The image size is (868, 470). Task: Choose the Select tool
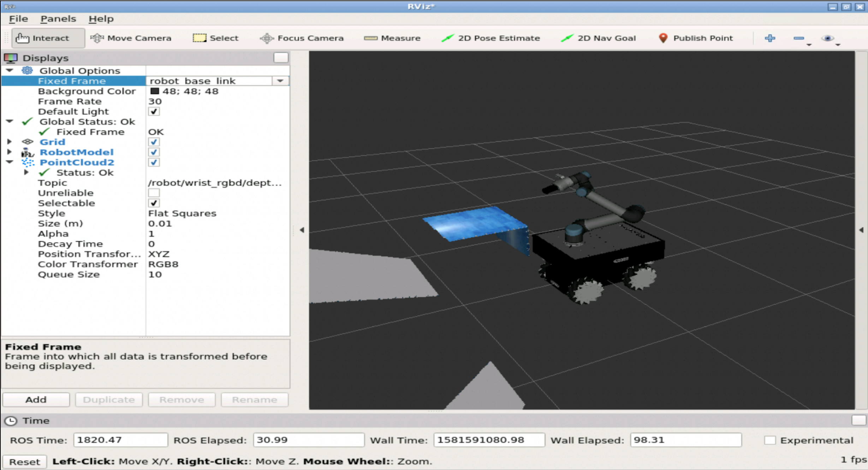[215, 38]
